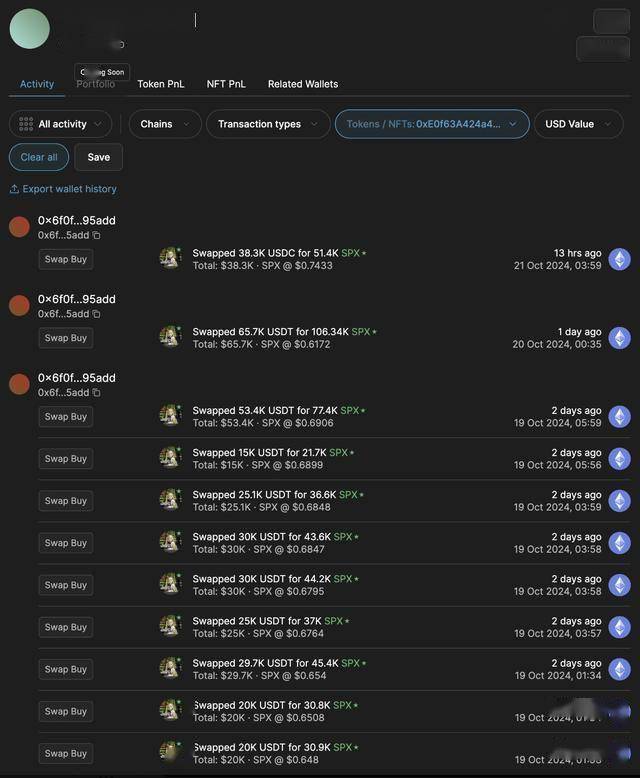Open the USD Value dropdown

click(578, 124)
